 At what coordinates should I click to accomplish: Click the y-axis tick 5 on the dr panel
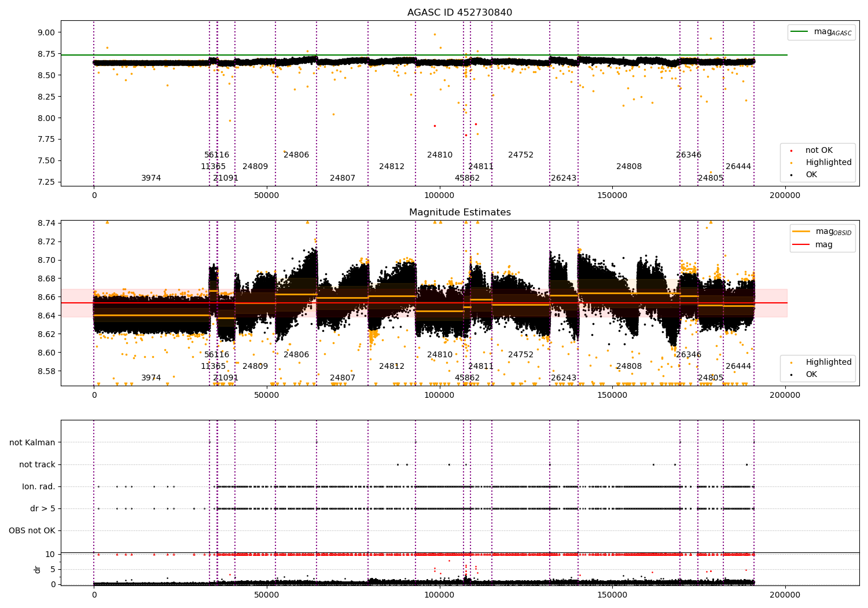coord(53,570)
